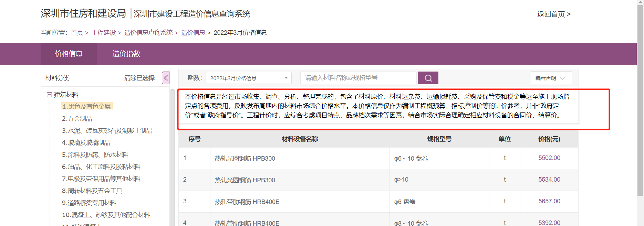644x226 pixels.
Task: Click the purple magnifier search button
Action: point(428,78)
